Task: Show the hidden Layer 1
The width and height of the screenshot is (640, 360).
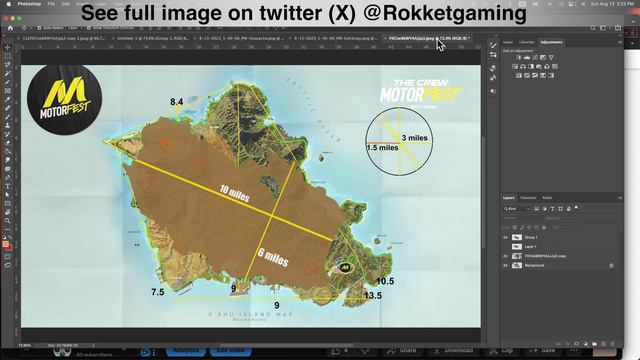Action: click(505, 247)
